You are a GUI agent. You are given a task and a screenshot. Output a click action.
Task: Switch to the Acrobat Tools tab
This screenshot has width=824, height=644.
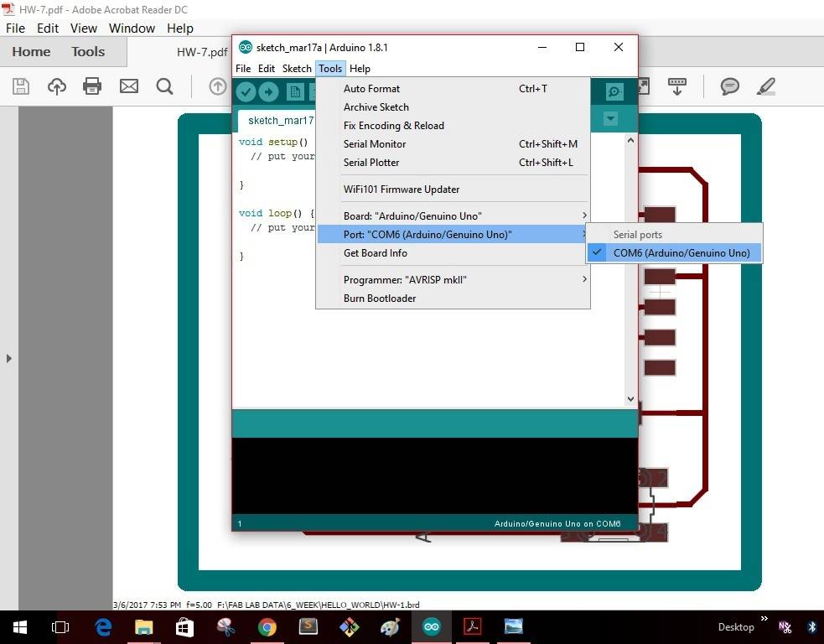click(88, 51)
